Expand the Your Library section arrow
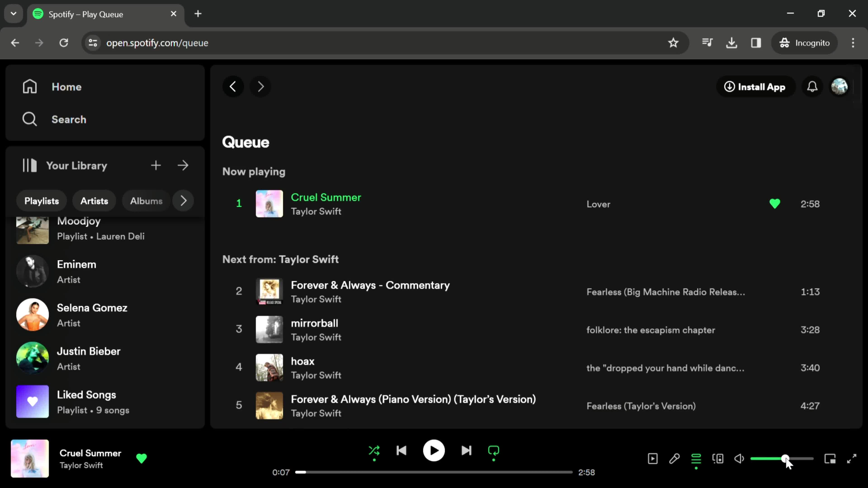Screen dimensions: 868x488 coord(183,166)
